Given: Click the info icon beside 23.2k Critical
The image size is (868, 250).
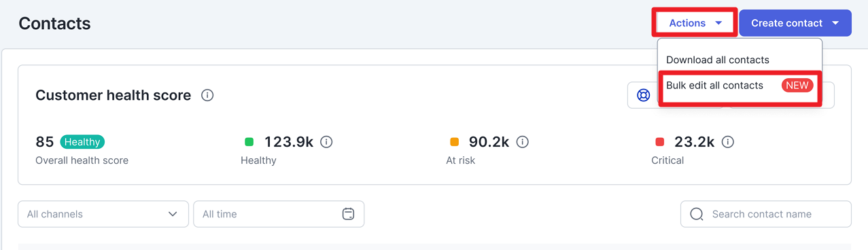Looking at the screenshot, I should point(727,142).
